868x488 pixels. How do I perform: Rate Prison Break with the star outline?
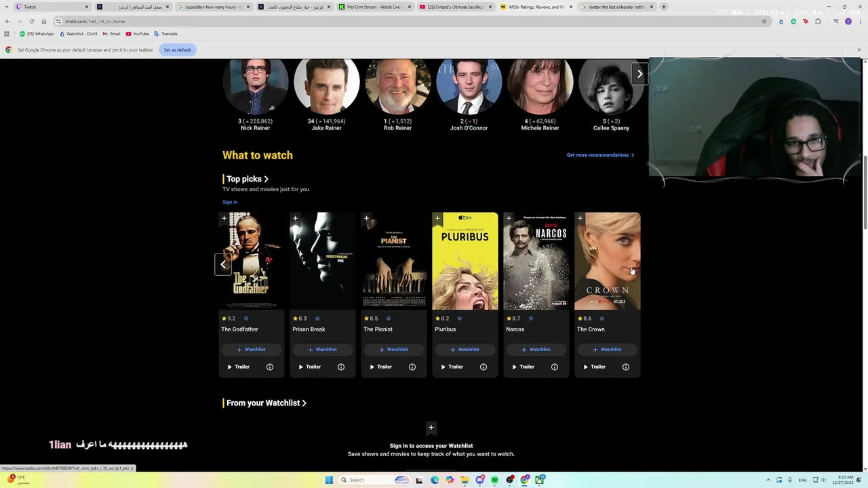[317, 319]
